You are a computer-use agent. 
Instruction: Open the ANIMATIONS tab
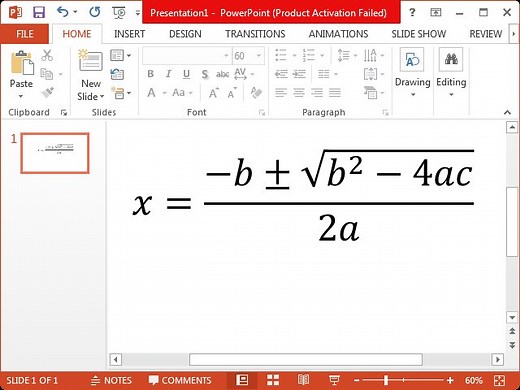338,34
